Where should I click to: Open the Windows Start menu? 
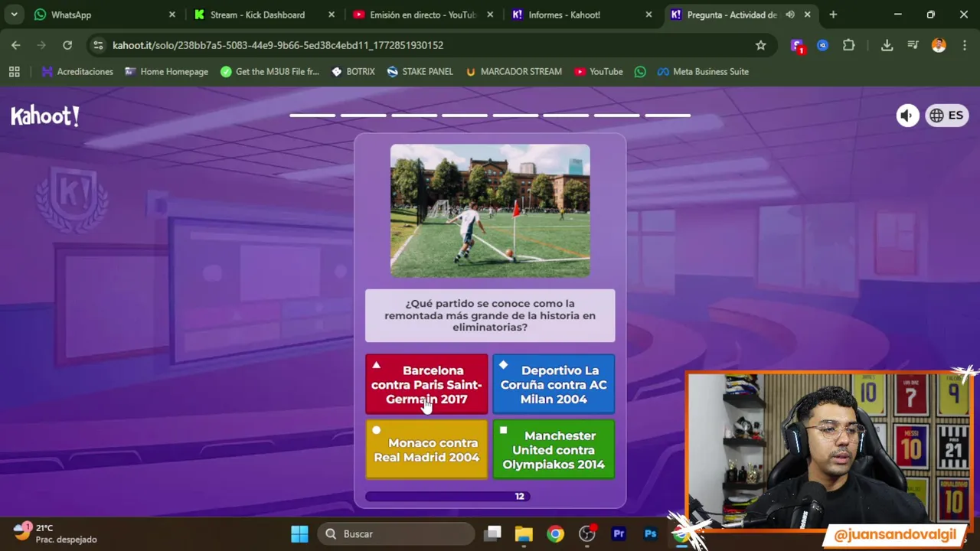[299, 533]
